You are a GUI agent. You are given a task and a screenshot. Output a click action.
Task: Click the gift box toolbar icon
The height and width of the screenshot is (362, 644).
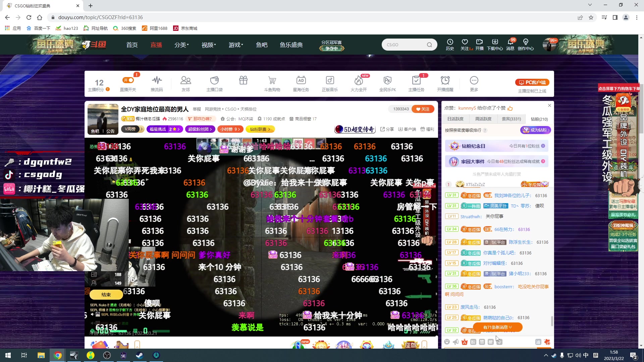[243, 80]
